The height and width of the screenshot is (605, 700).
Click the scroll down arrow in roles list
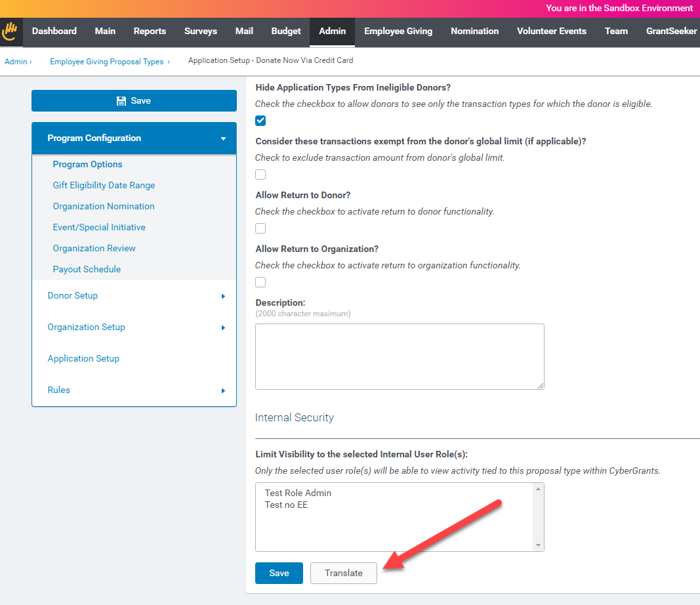tap(539, 545)
